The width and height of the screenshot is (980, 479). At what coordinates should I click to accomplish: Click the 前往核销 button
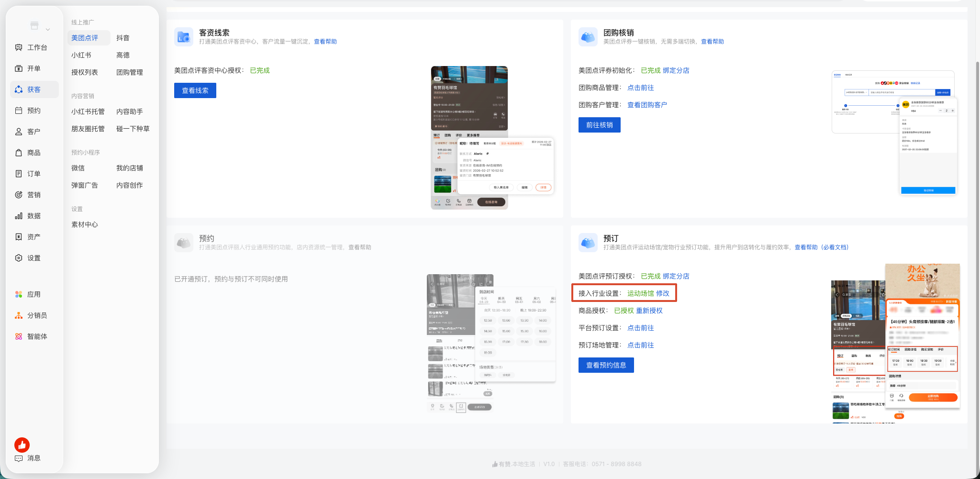pyautogui.click(x=600, y=125)
